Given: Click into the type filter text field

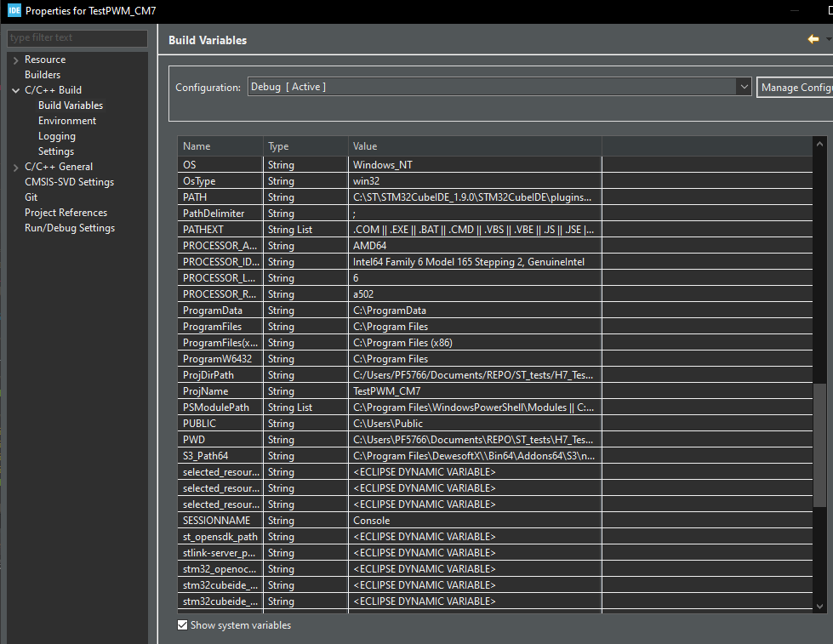Looking at the screenshot, I should (77, 37).
